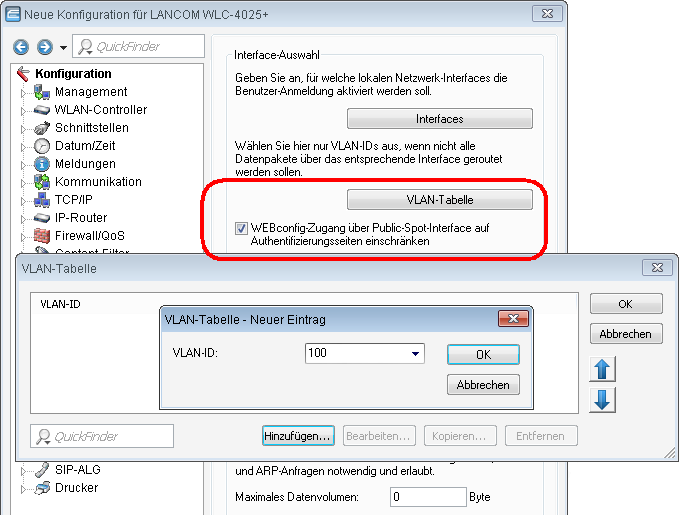679x515 pixels.
Task: Click the Maximales Datenvolumen input field
Action: [426, 496]
